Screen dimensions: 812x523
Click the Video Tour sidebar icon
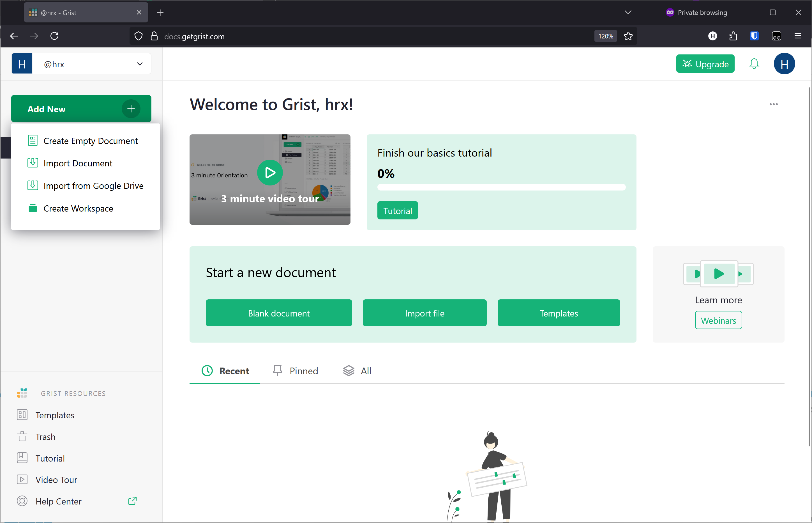(x=22, y=480)
